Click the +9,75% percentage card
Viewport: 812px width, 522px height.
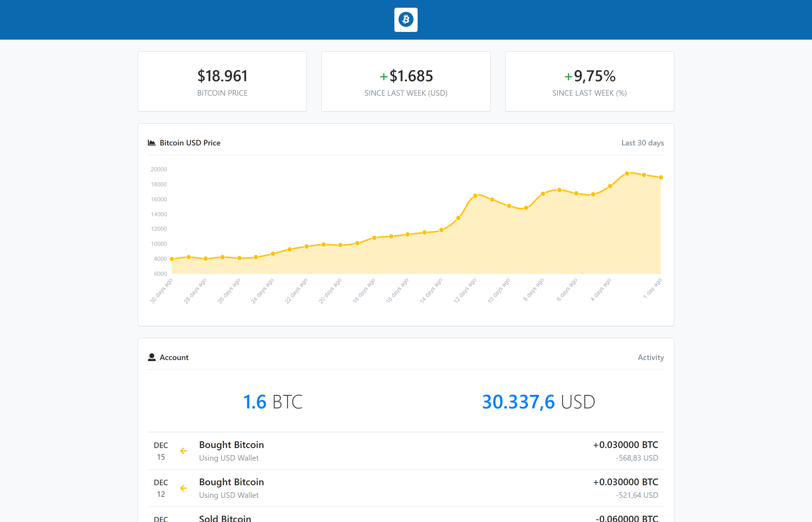tap(589, 81)
